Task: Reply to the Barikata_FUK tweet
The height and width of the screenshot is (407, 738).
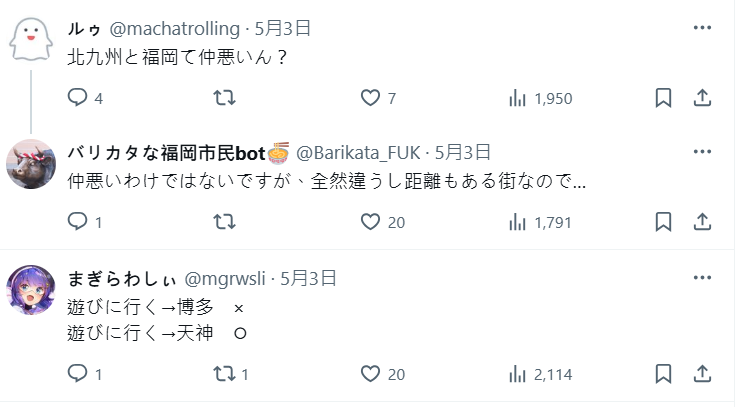Action: (x=78, y=221)
